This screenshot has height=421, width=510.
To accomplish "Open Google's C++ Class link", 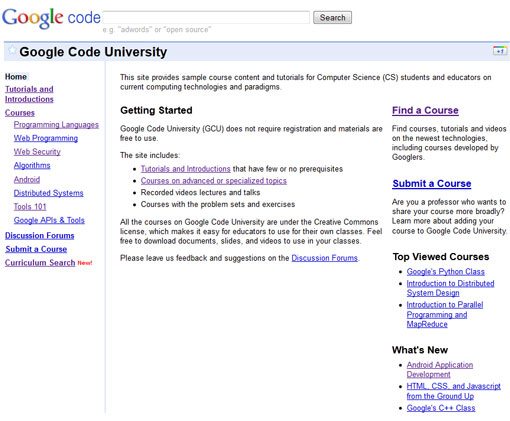I will coord(441,408).
